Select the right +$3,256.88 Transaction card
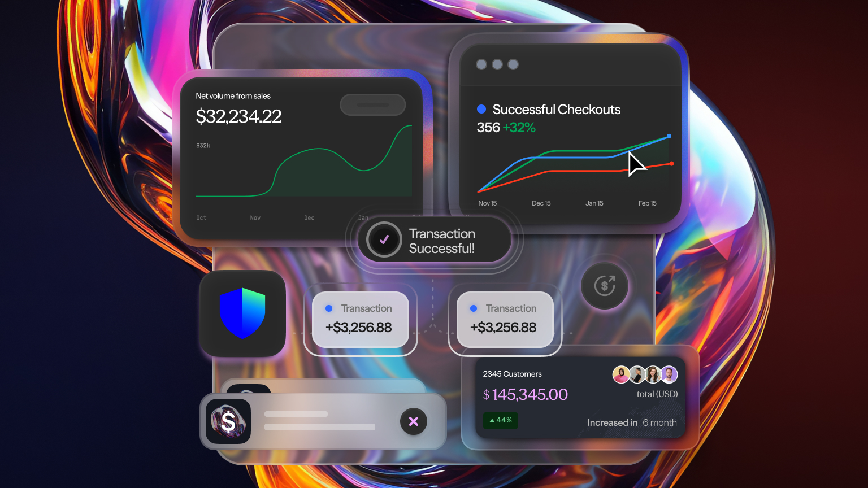This screenshot has width=868, height=488. coord(505,319)
